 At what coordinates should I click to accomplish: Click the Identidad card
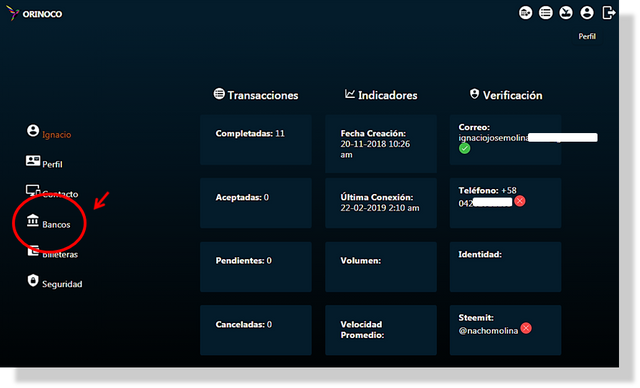(x=505, y=267)
